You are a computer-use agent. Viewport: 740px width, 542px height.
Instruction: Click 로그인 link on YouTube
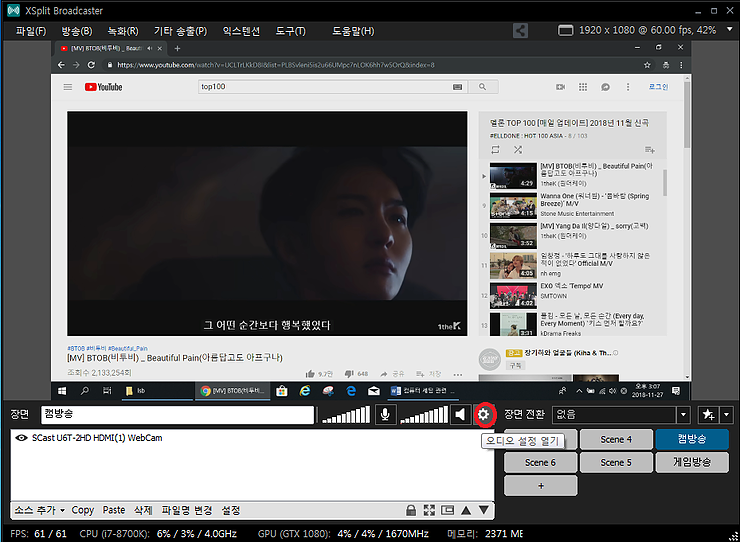click(x=658, y=87)
